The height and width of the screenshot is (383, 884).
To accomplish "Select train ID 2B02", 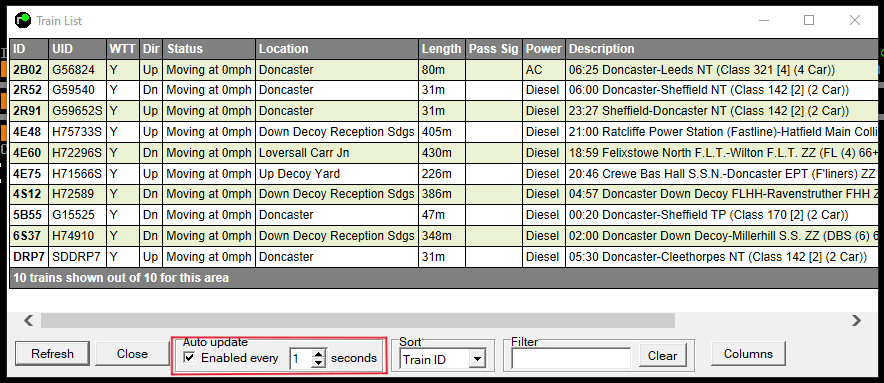I will pos(28,70).
